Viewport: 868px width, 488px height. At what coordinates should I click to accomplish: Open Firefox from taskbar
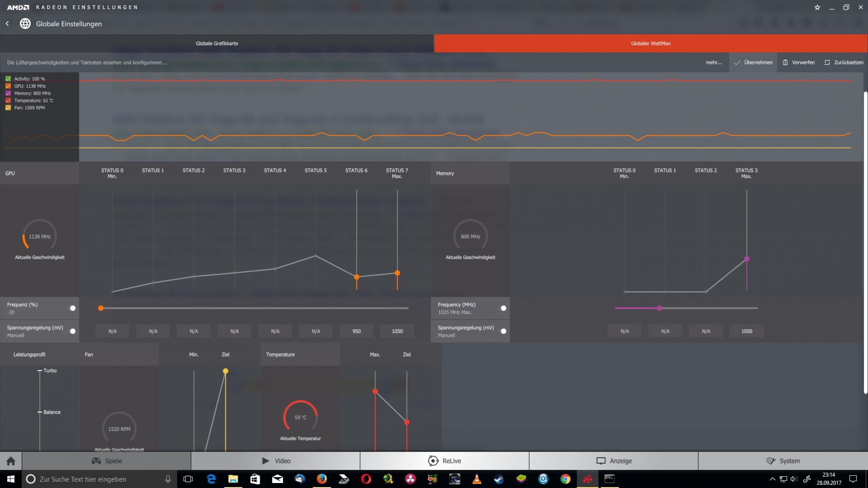pyautogui.click(x=322, y=479)
